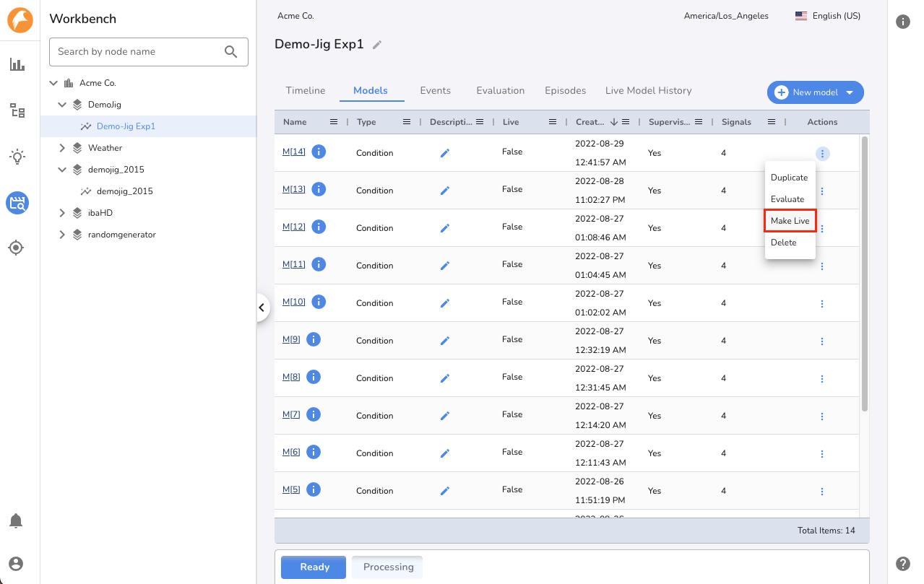Open the hierarchy tree sidebar icon
The width and height of the screenshot is (924, 584).
(17, 110)
